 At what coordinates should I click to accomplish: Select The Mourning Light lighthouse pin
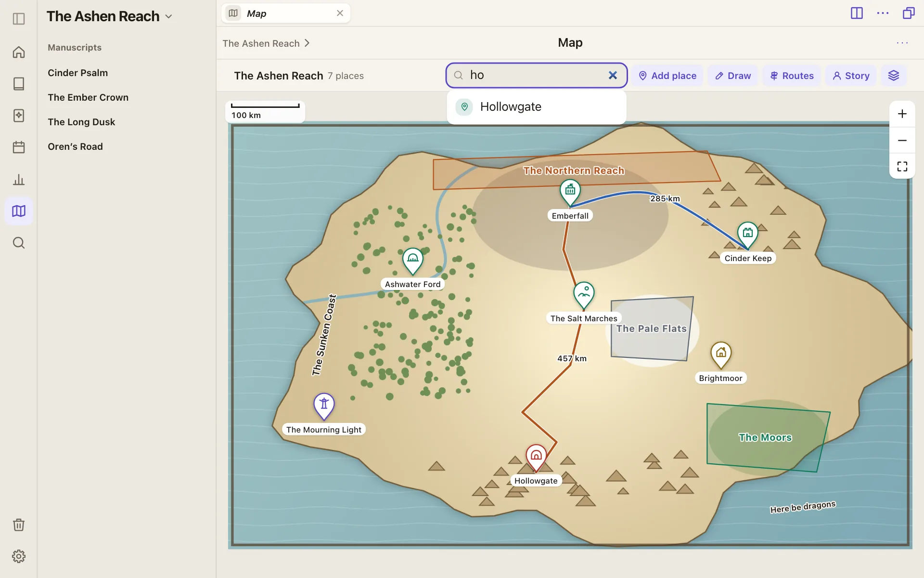(324, 407)
